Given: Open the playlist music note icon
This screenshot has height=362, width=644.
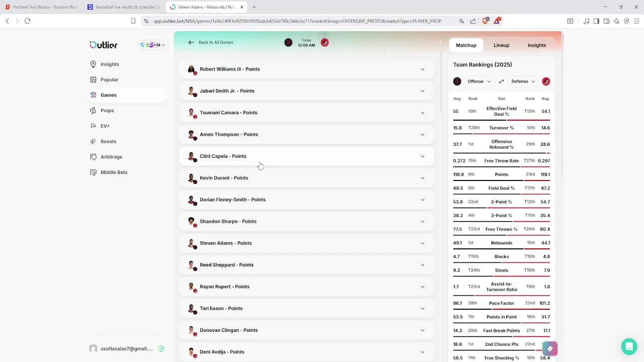Looking at the screenshot, I should (x=586, y=21).
